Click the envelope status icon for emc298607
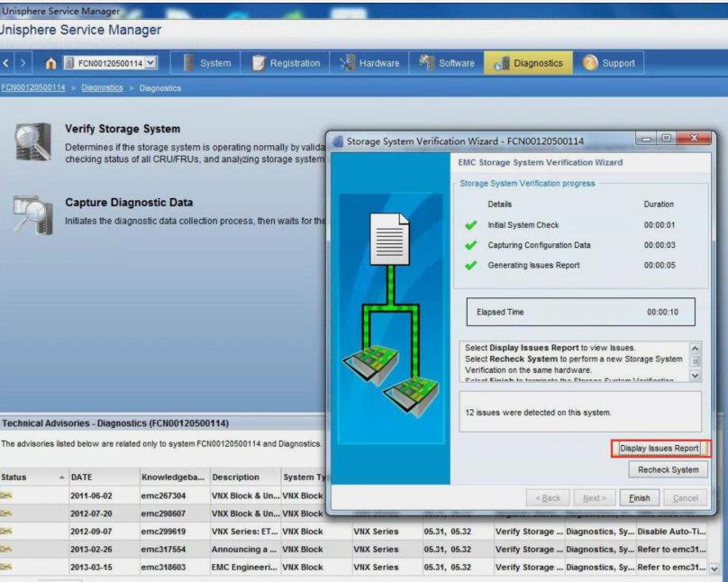Screen dimensions: 728x582 coord(5,514)
